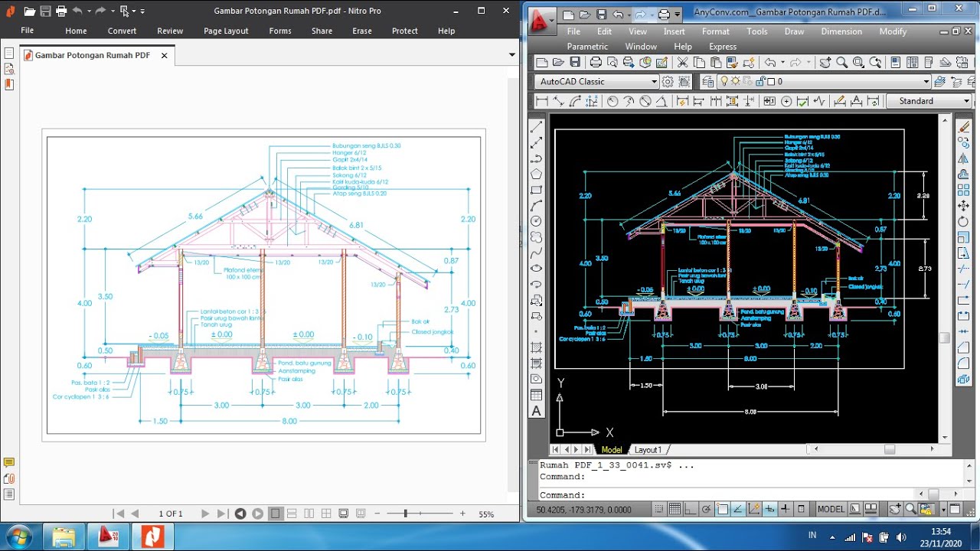
Task: Select the Angular dimension tool
Action: click(661, 101)
